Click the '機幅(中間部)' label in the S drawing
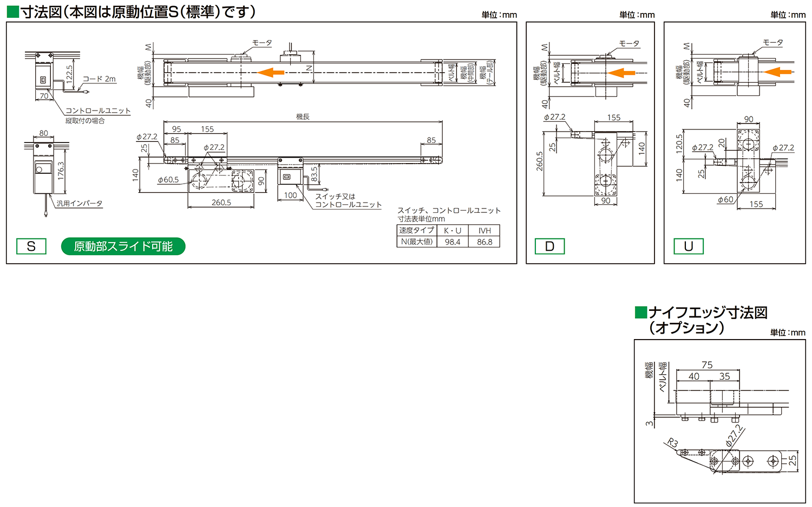 (x=467, y=72)
